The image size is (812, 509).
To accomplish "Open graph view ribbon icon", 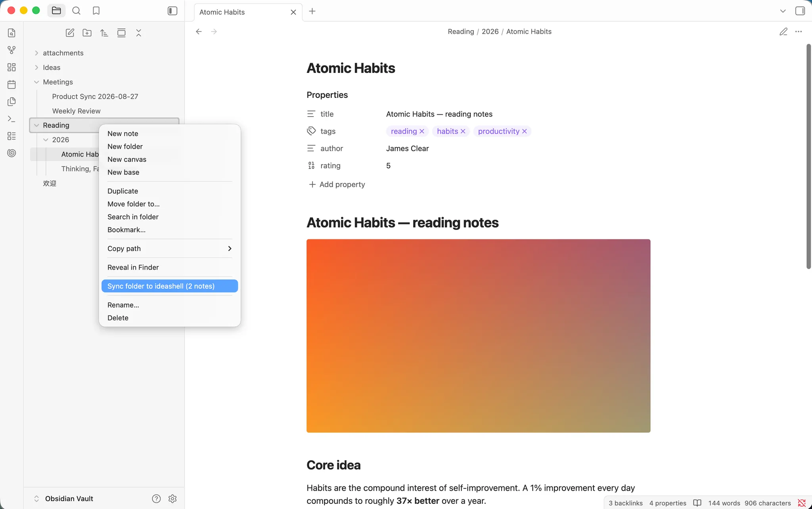I will tap(11, 50).
